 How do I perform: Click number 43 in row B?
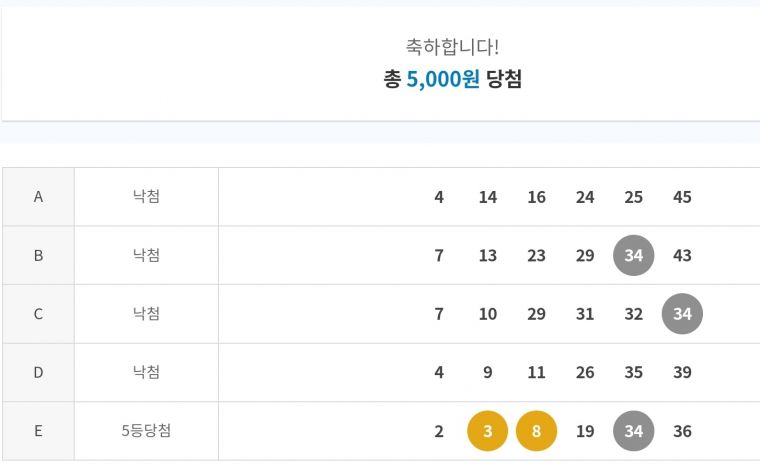pyautogui.click(x=682, y=255)
